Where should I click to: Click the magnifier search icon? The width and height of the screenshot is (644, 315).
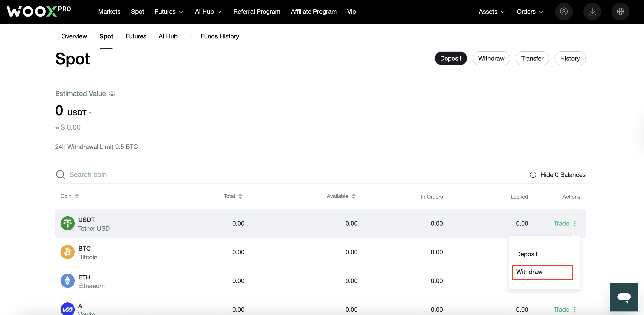[60, 174]
